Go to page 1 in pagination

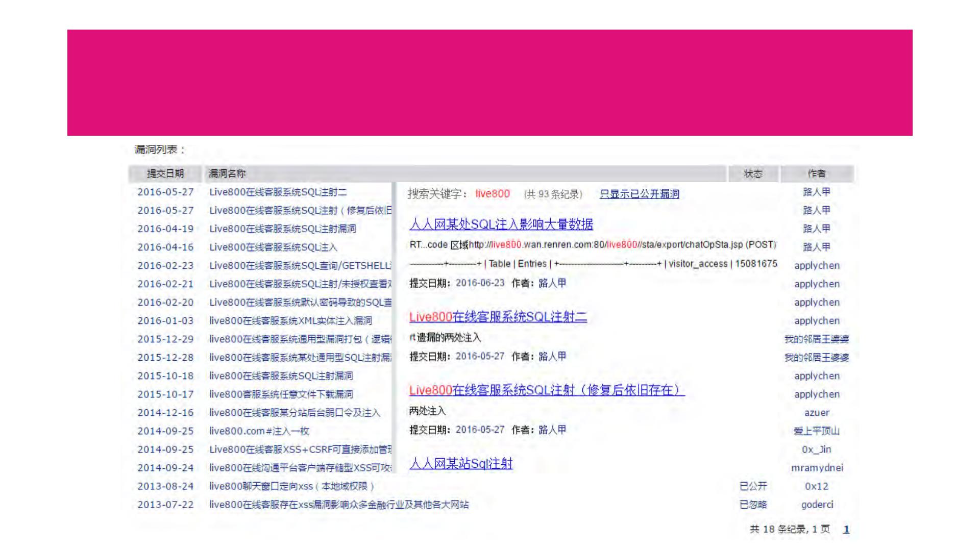[x=846, y=530]
